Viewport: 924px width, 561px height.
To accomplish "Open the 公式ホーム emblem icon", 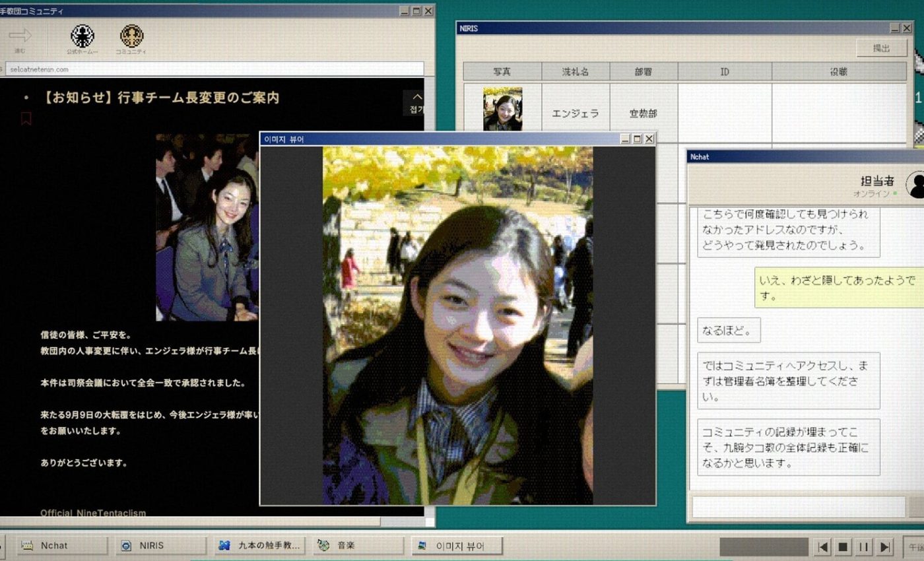I will click(x=82, y=36).
